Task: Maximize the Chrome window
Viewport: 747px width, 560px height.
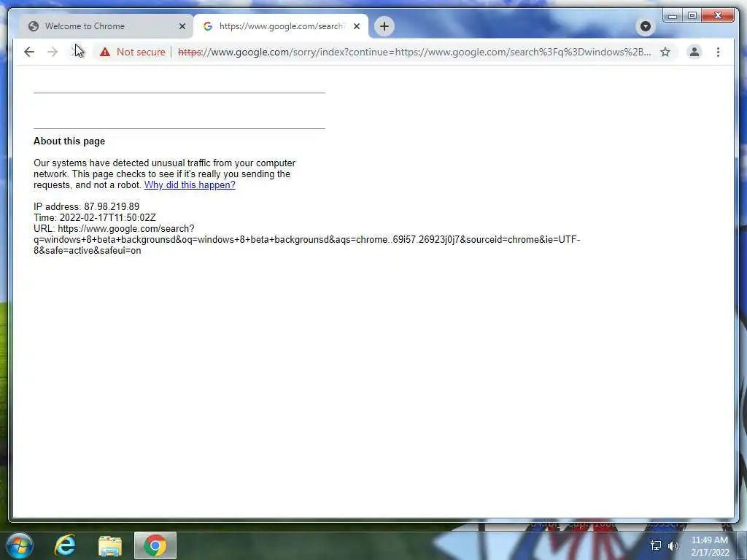Action: point(692,16)
